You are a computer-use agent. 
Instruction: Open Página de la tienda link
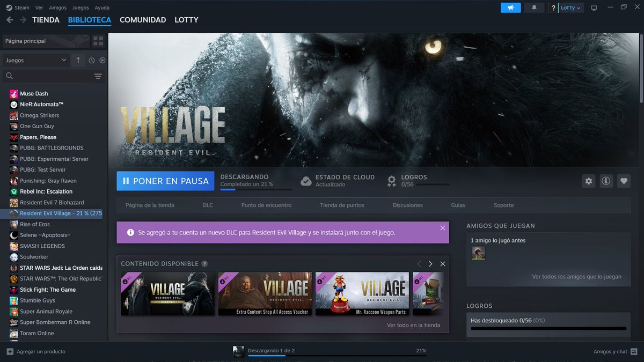[x=150, y=205]
